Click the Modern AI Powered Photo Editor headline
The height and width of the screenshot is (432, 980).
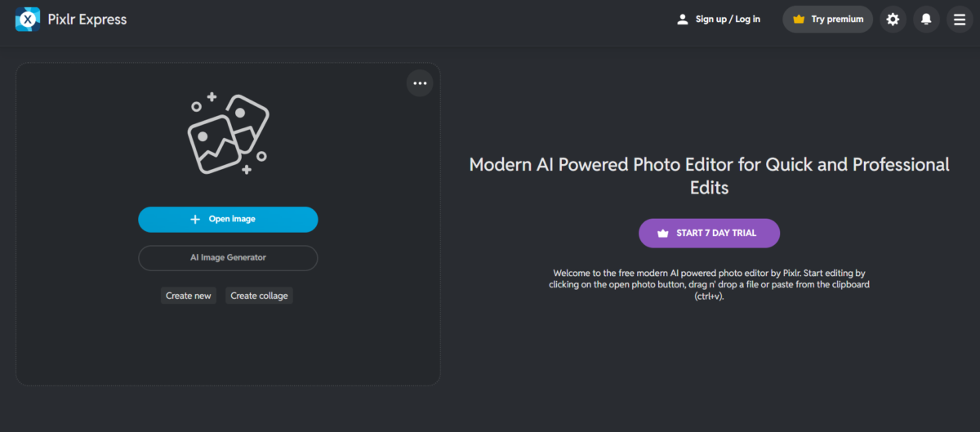click(709, 176)
